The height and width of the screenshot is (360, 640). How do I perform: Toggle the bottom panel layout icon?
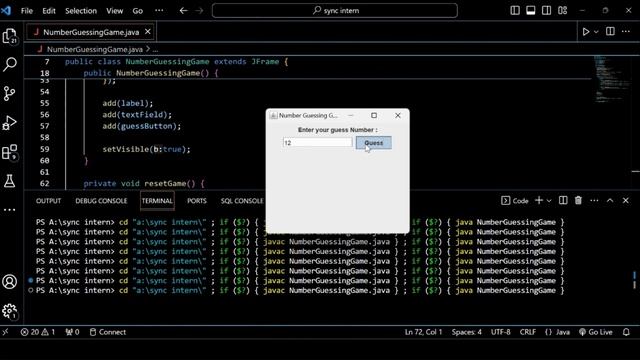(x=531, y=11)
